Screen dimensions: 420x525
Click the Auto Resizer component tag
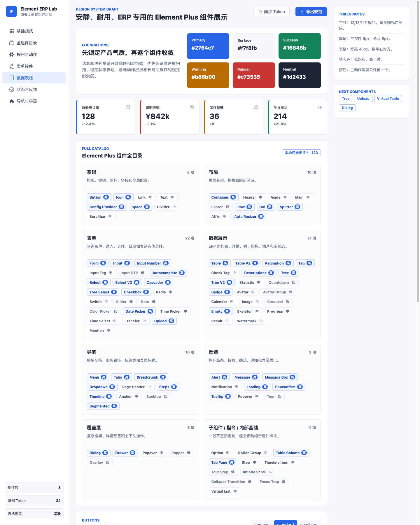click(x=249, y=217)
